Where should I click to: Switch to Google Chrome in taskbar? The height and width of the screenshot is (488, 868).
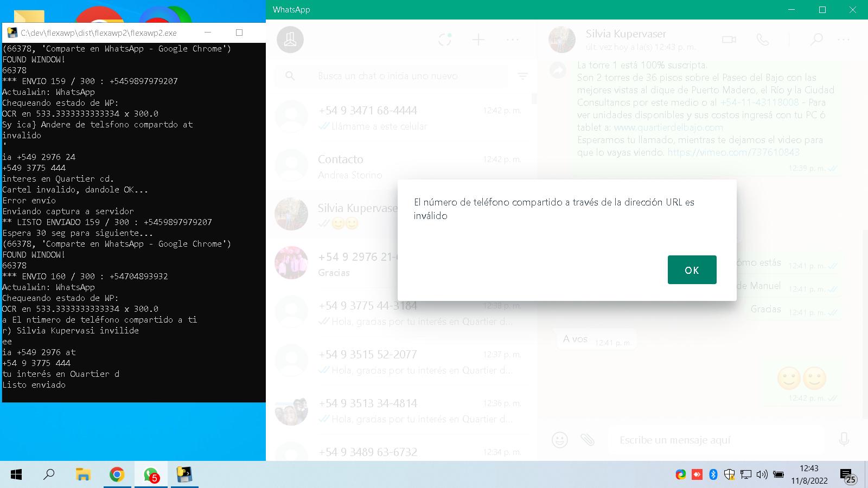pyautogui.click(x=117, y=474)
